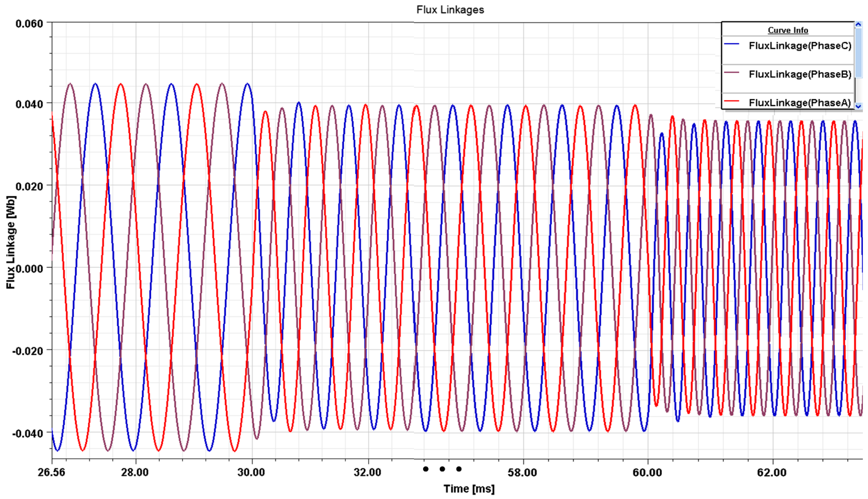Viewport: 868px width, 499px height.
Task: Select the FluxLinkage(PhaseC) legend entry
Action: (x=799, y=46)
